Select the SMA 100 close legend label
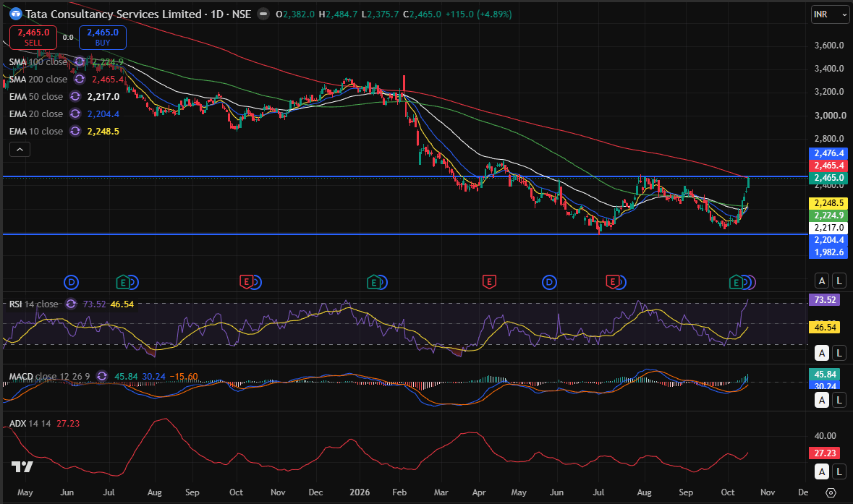 click(x=38, y=62)
